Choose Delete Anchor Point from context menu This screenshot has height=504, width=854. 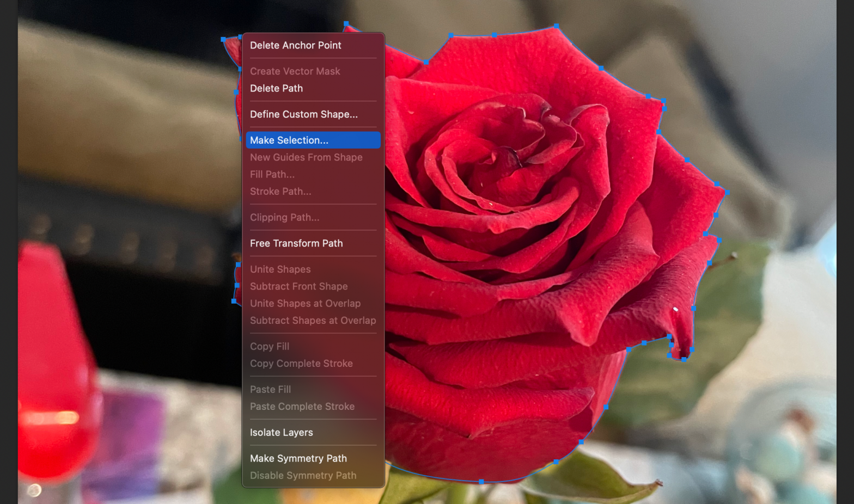pos(295,45)
